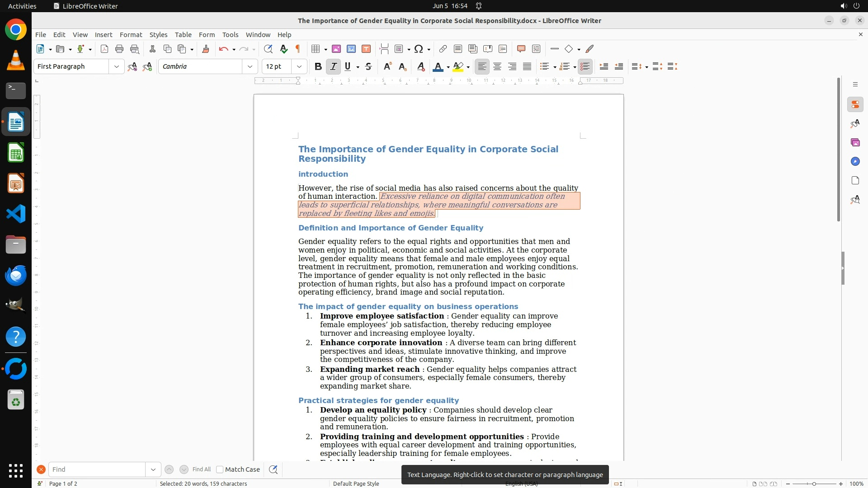Image resolution: width=868 pixels, height=488 pixels.
Task: Click the Strikethrough formatting icon
Action: point(368,66)
